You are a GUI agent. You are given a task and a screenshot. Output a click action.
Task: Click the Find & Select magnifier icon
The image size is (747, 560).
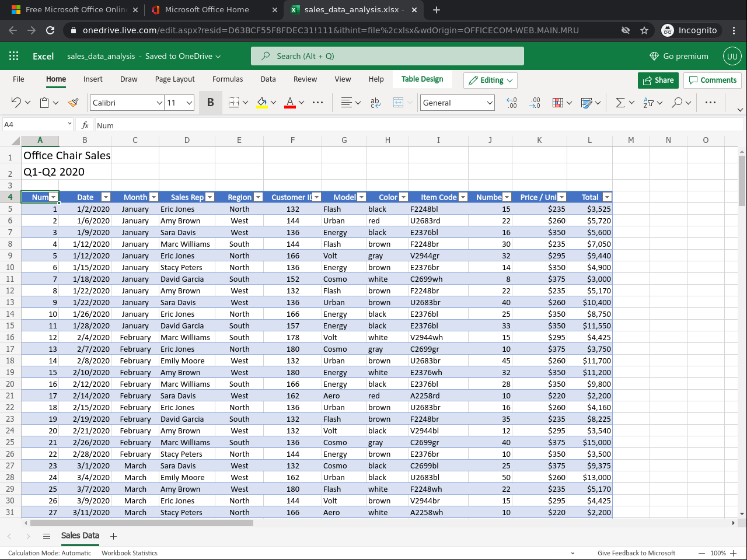pos(676,103)
